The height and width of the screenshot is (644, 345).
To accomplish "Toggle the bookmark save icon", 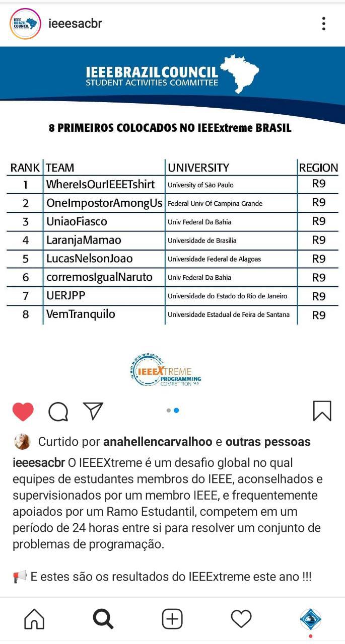I will [322, 411].
